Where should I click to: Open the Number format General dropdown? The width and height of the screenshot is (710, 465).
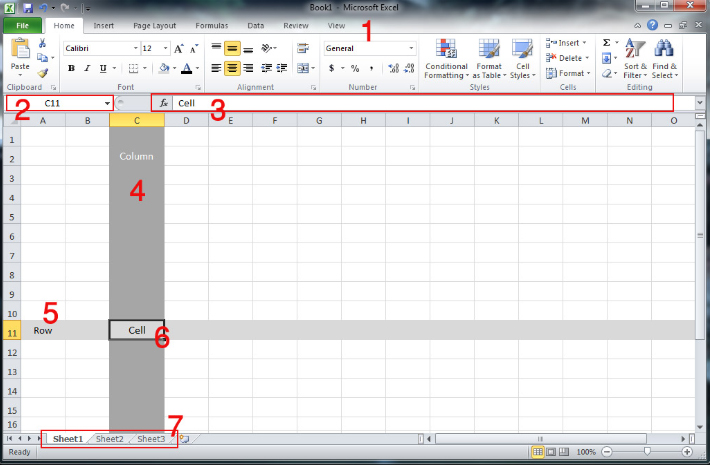point(411,48)
